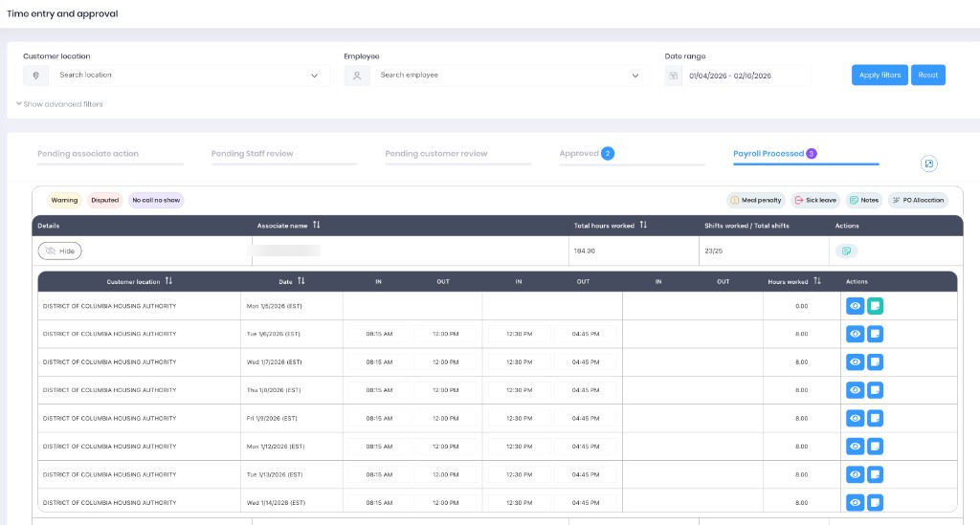The image size is (980, 525).
Task: Click Apply filters button
Action: (880, 75)
